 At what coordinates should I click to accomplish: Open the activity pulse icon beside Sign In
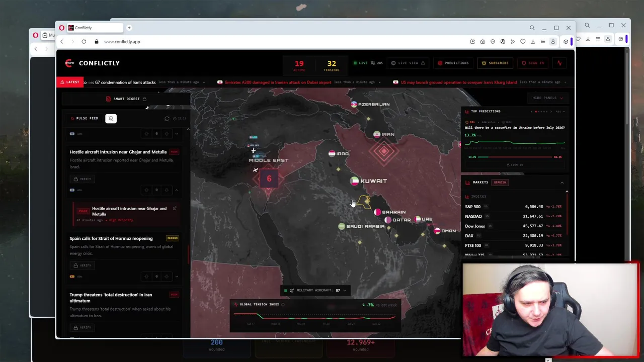click(559, 63)
